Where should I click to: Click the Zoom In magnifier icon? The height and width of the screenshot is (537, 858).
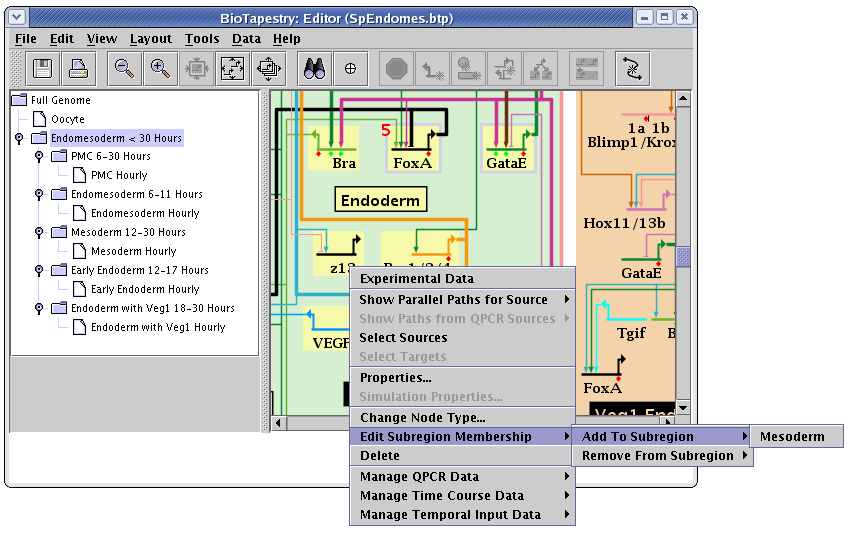point(160,68)
